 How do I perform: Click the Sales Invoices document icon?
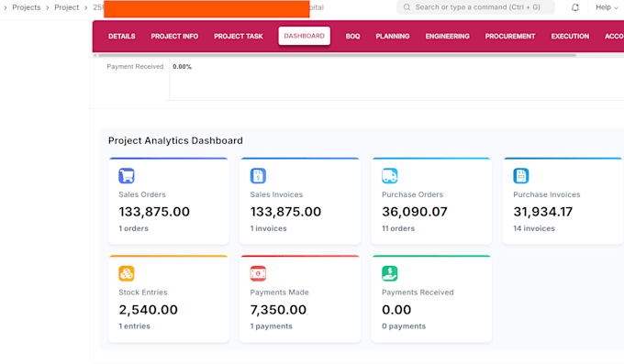(258, 176)
